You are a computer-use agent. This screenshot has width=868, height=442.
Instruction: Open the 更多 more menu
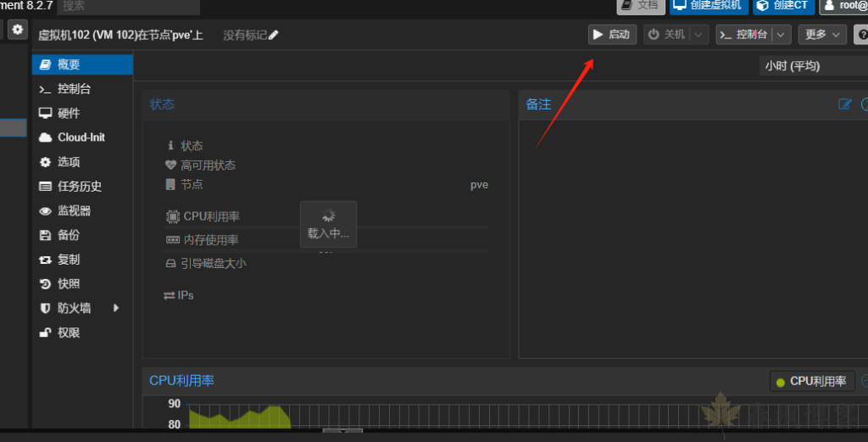click(x=822, y=34)
